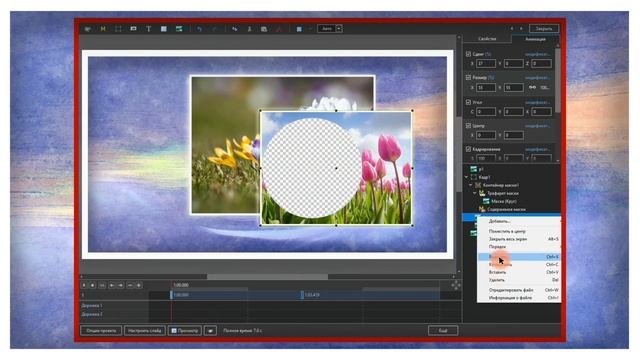Toggle the grid icon in the toolbar

coord(299,29)
